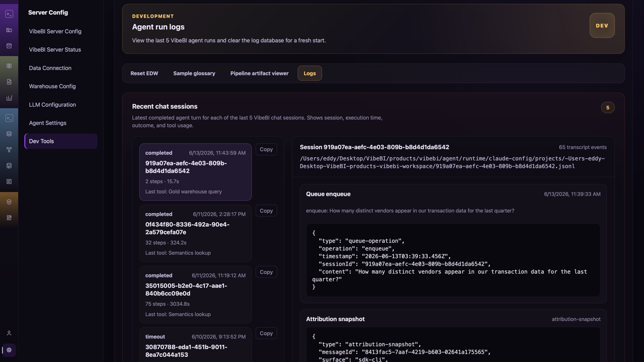Screen dimensions: 644x362
Task: Open the document page icon below the grid icon
Action: pos(9,82)
